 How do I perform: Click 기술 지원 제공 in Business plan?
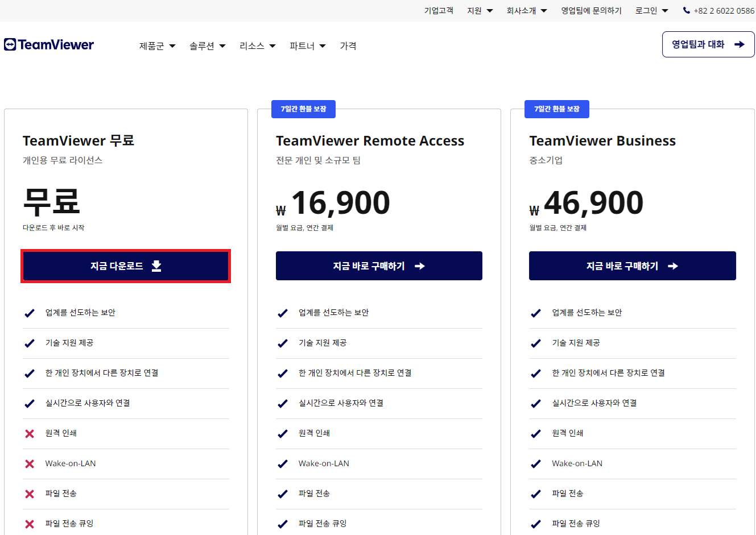[x=576, y=343]
